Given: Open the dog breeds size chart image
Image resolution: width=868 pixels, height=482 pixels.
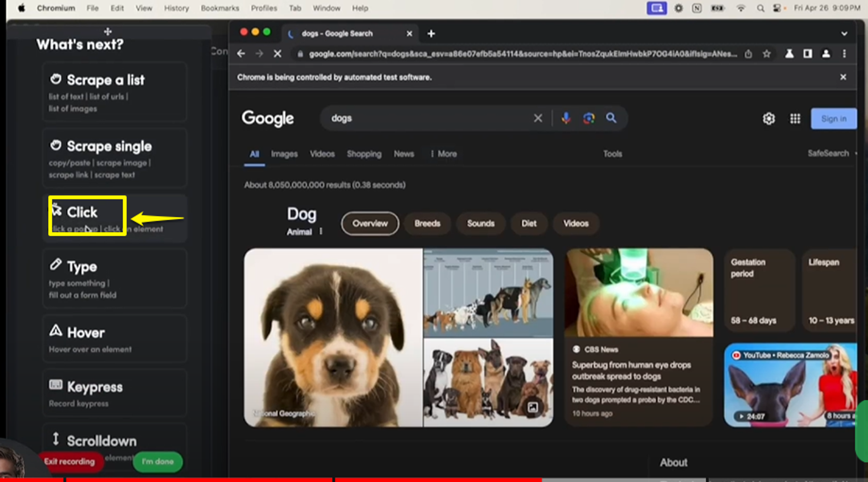Looking at the screenshot, I should tap(488, 293).
